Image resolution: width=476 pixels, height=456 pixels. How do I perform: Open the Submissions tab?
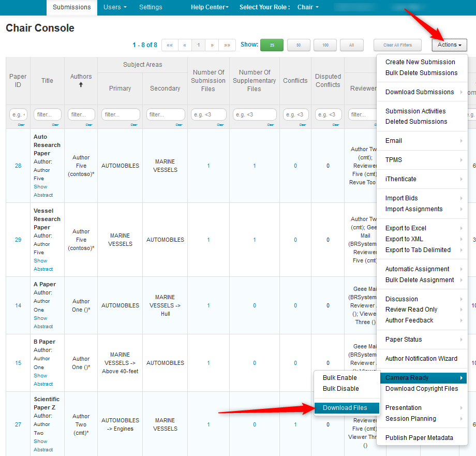coord(71,7)
